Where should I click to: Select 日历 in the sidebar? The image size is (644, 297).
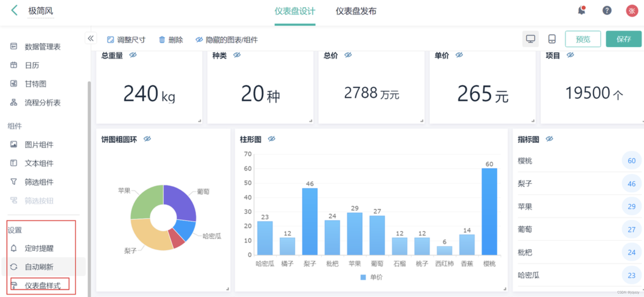click(x=32, y=65)
